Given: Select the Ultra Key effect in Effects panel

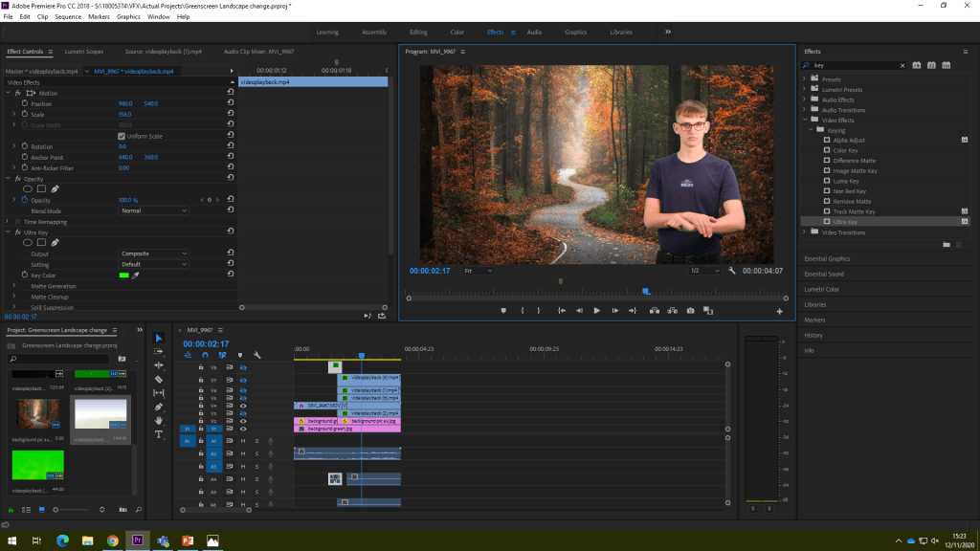Looking at the screenshot, I should pos(845,222).
